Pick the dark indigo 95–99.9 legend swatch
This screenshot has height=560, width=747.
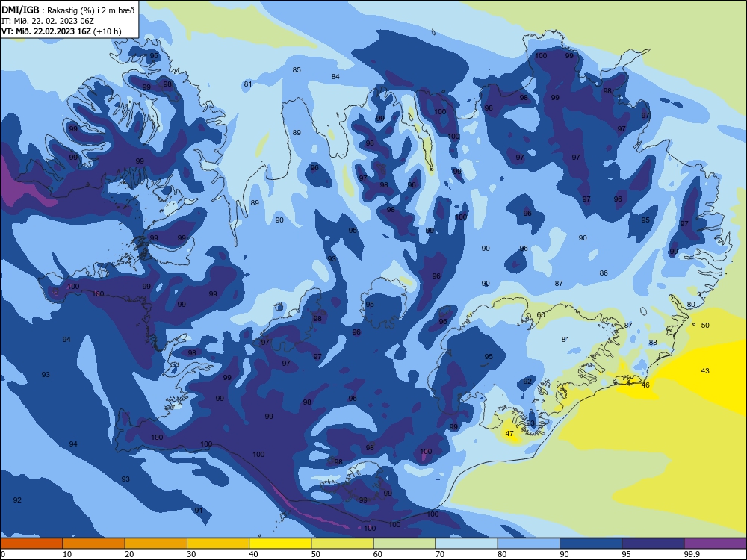[653, 544]
